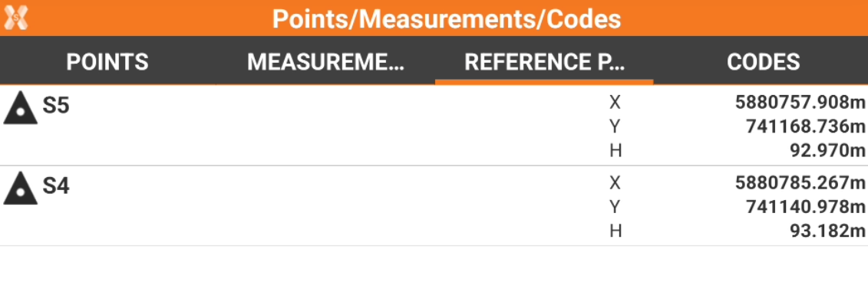Click S5 Y value 741168.736m
The height and width of the screenshot is (292, 868).
(805, 126)
